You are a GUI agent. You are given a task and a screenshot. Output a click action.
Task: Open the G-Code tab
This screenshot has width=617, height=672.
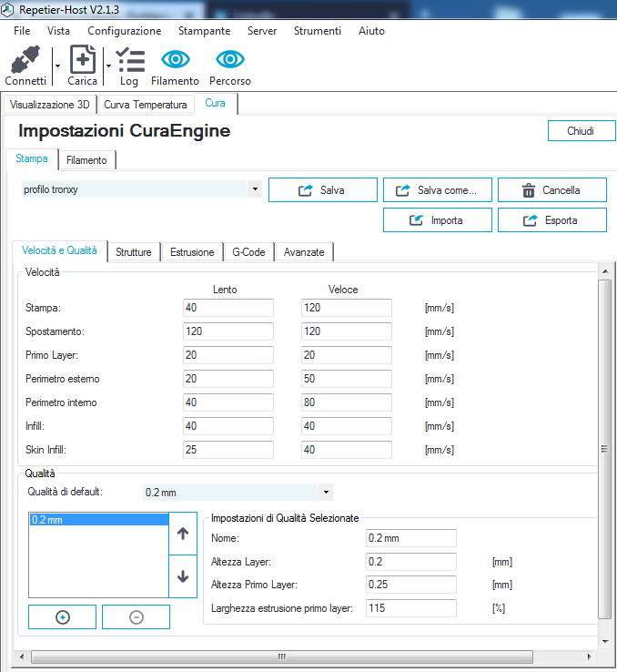[x=248, y=252]
